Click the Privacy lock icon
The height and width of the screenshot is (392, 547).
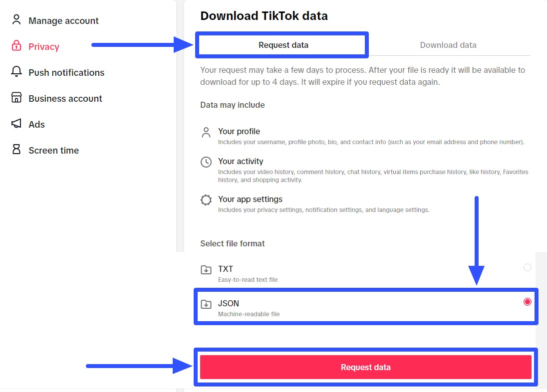click(16, 46)
